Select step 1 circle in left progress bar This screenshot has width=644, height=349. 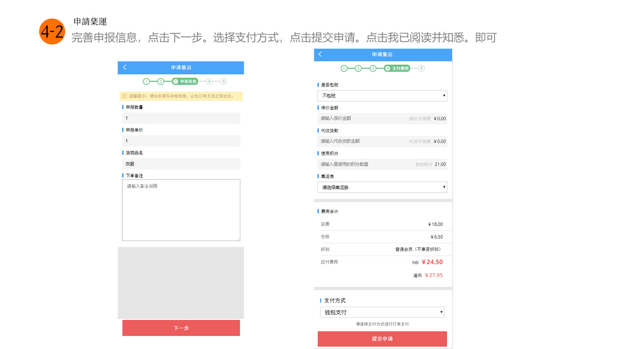(x=146, y=81)
